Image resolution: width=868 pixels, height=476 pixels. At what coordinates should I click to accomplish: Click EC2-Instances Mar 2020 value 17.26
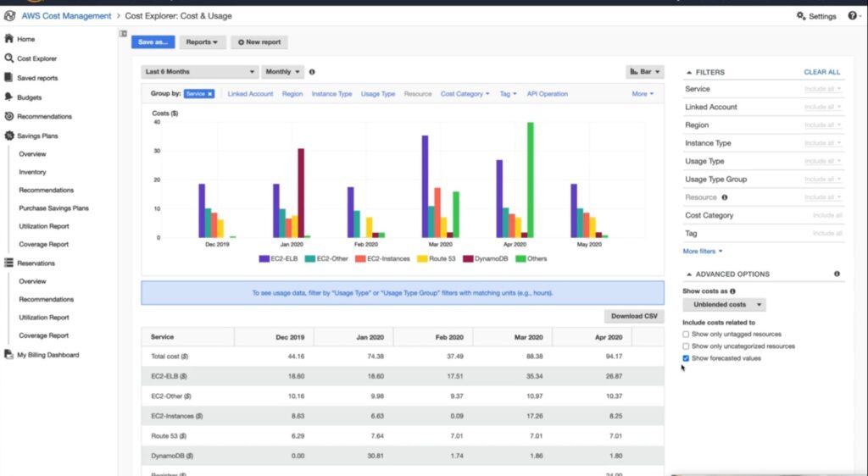[x=534, y=417]
